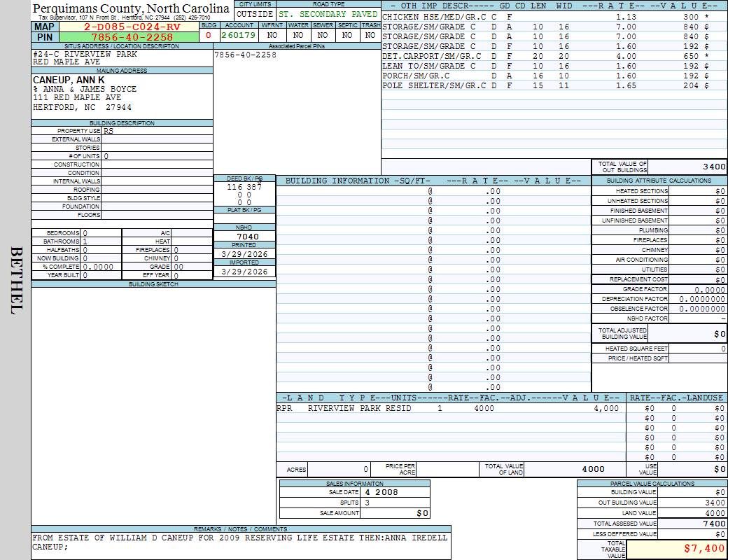Screen dimensions: 735x560
Task: Click the account number 260179
Action: [238, 35]
